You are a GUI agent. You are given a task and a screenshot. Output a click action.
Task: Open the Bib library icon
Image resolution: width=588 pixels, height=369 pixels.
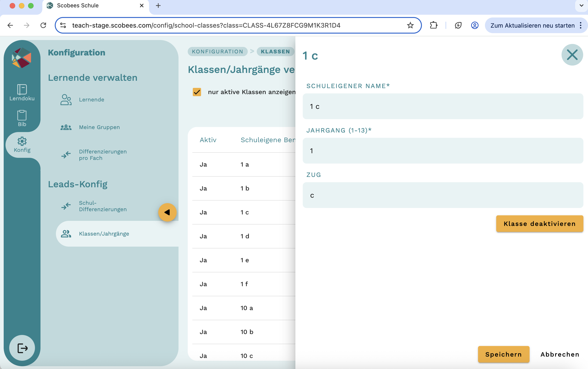22,118
